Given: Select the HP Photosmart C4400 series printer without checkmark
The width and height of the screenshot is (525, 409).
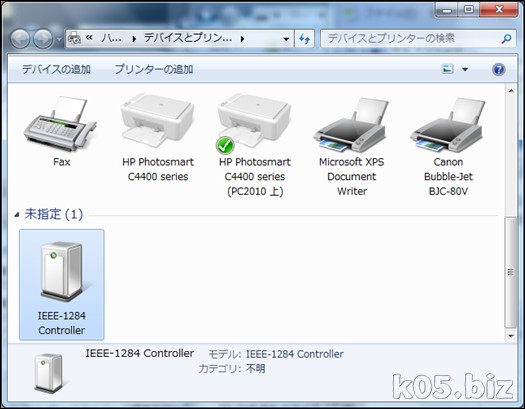Looking at the screenshot, I should (x=158, y=120).
